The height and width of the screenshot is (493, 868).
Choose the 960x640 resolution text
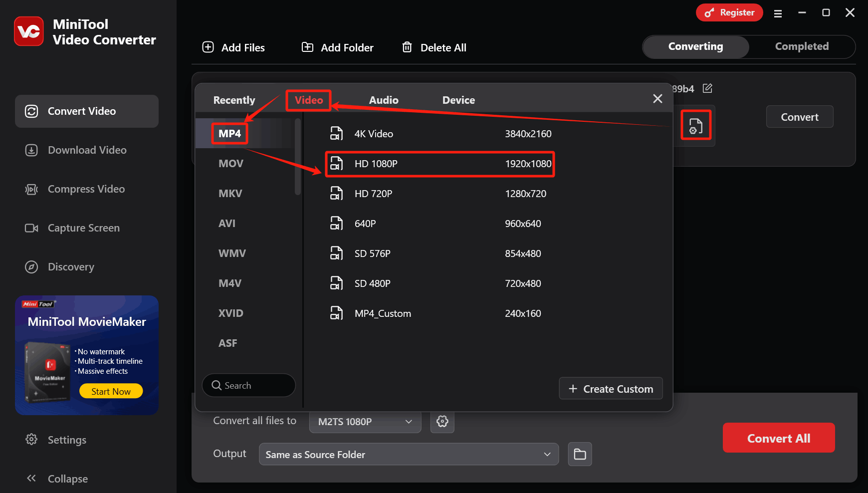(523, 224)
